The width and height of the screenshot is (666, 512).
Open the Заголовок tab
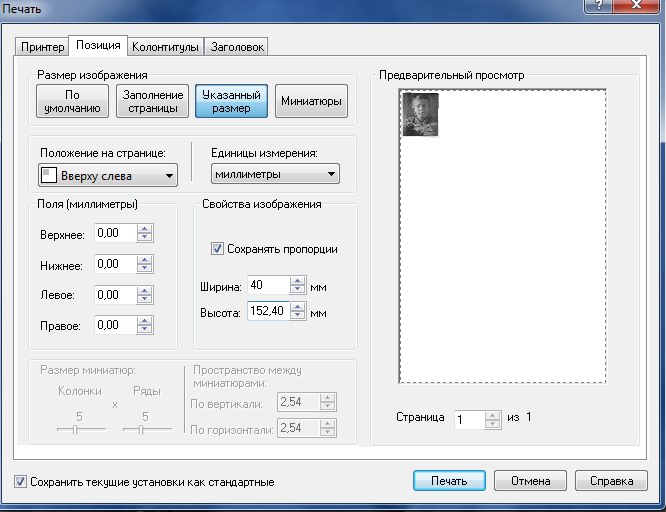pos(237,47)
